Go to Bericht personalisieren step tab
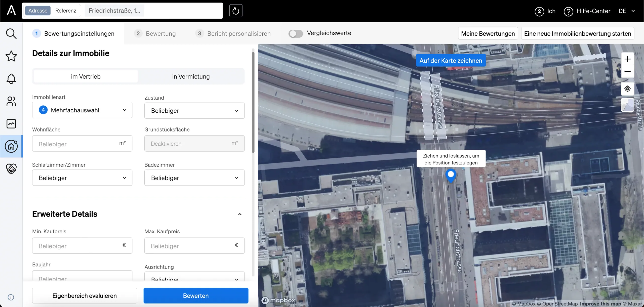644x307 pixels. tap(233, 33)
